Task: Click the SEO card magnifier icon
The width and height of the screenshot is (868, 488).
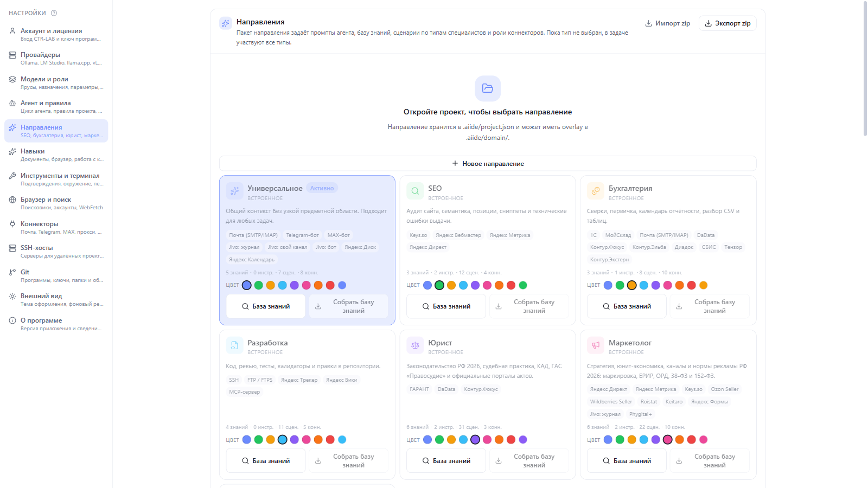Action: point(415,191)
